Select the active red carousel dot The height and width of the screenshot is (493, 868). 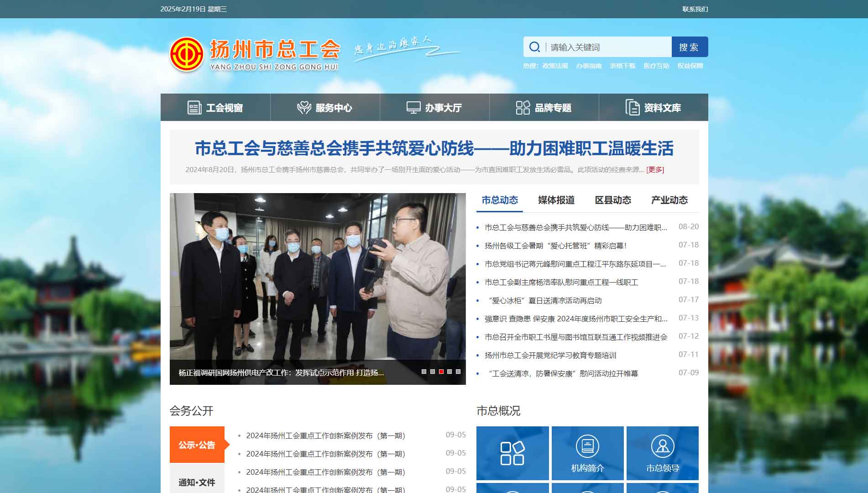(441, 372)
